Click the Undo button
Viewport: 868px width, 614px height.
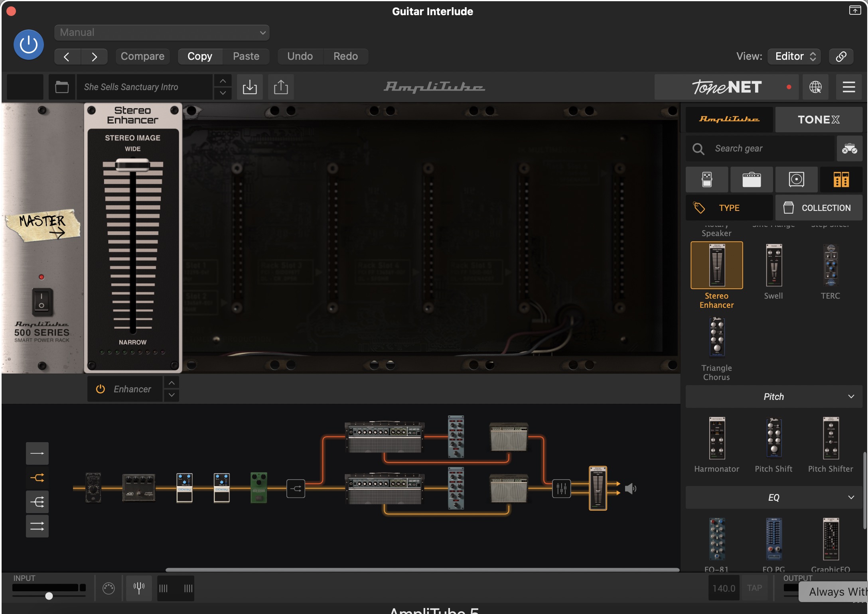[x=300, y=56]
